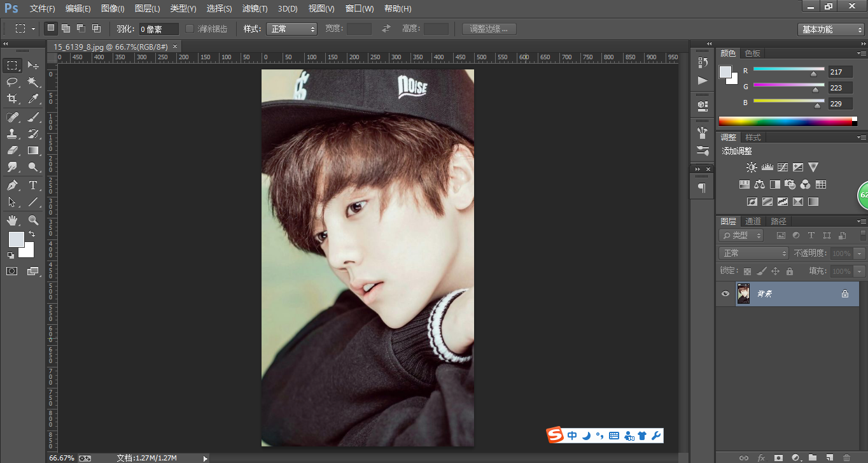The height and width of the screenshot is (463, 868).
Task: Enable Intersect with selection mode
Action: point(96,29)
